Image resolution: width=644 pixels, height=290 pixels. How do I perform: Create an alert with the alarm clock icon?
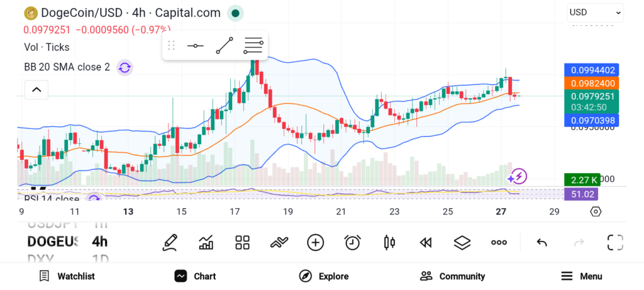click(352, 242)
